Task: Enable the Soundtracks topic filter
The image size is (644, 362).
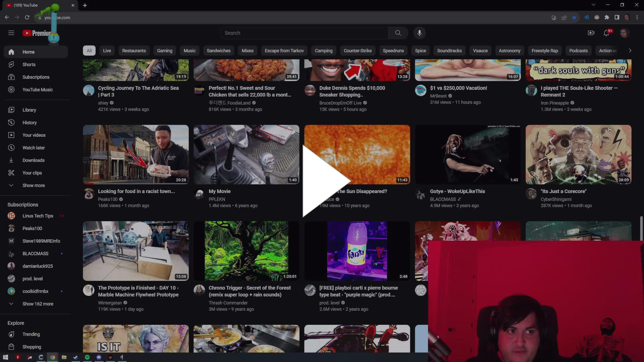Action: pos(449,50)
